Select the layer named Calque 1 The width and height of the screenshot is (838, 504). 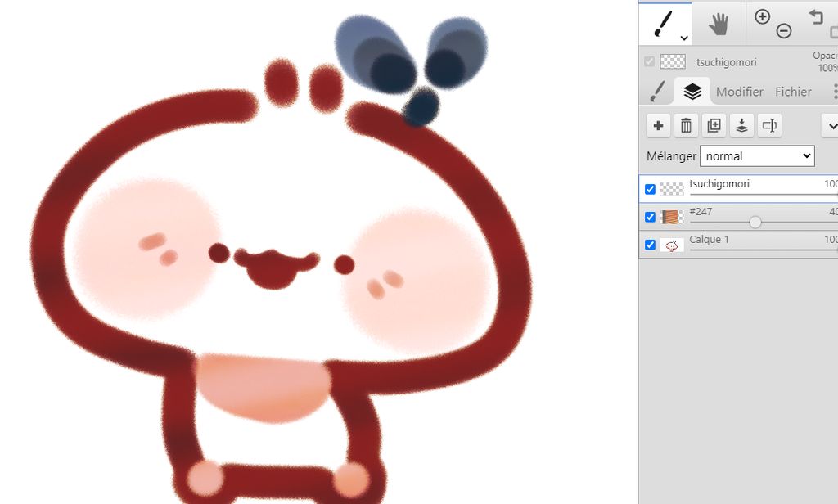(710, 240)
